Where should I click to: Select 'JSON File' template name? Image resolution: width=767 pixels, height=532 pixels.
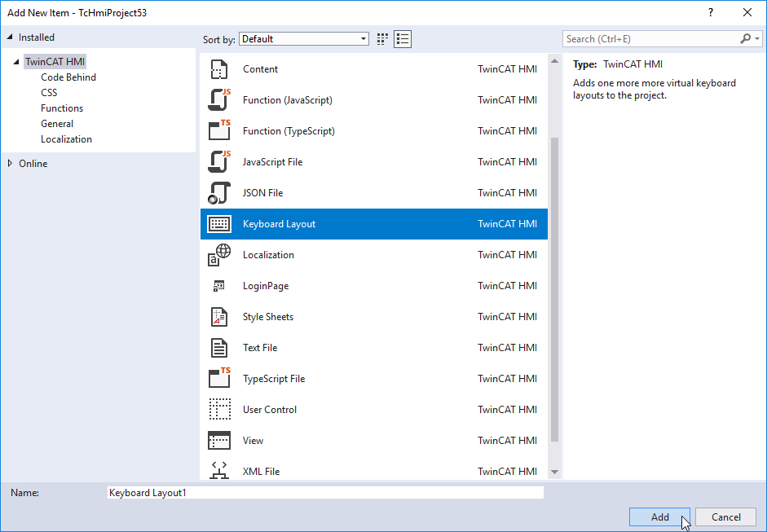[262, 192]
